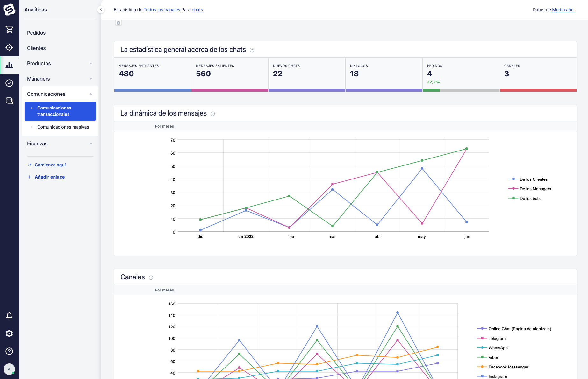588x379 pixels.
Task: Click the Comienza aquí link
Action: tap(50, 165)
